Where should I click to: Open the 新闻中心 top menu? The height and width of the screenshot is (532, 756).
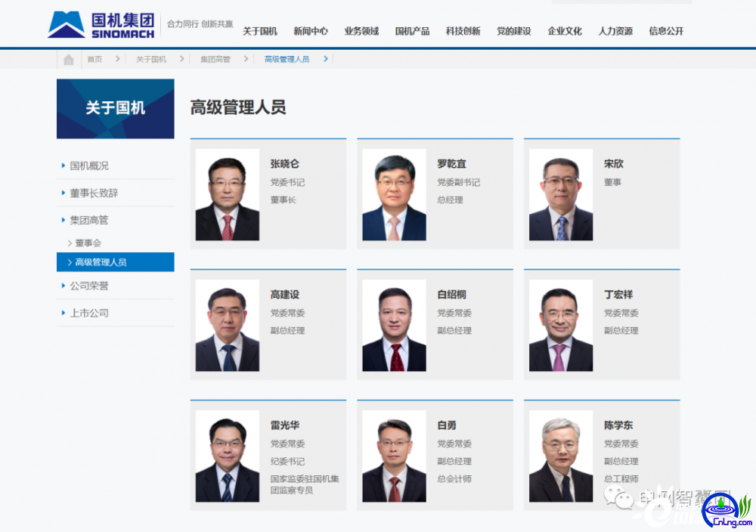pos(311,31)
